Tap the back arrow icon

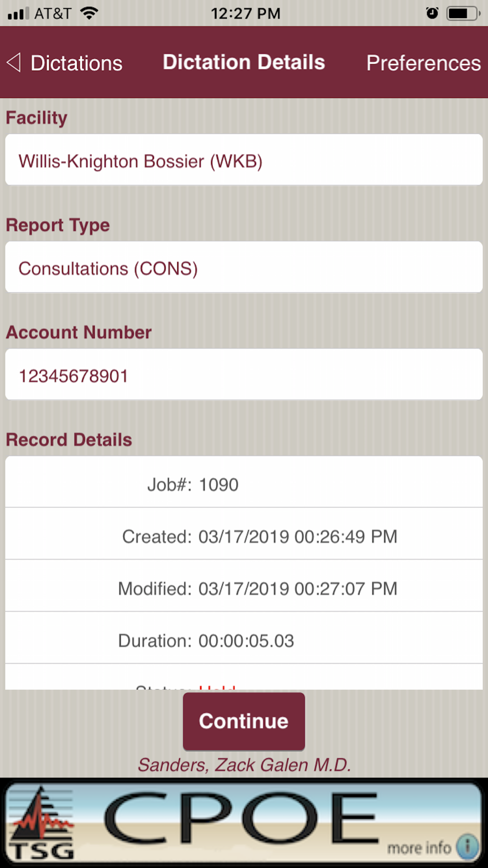(x=14, y=62)
